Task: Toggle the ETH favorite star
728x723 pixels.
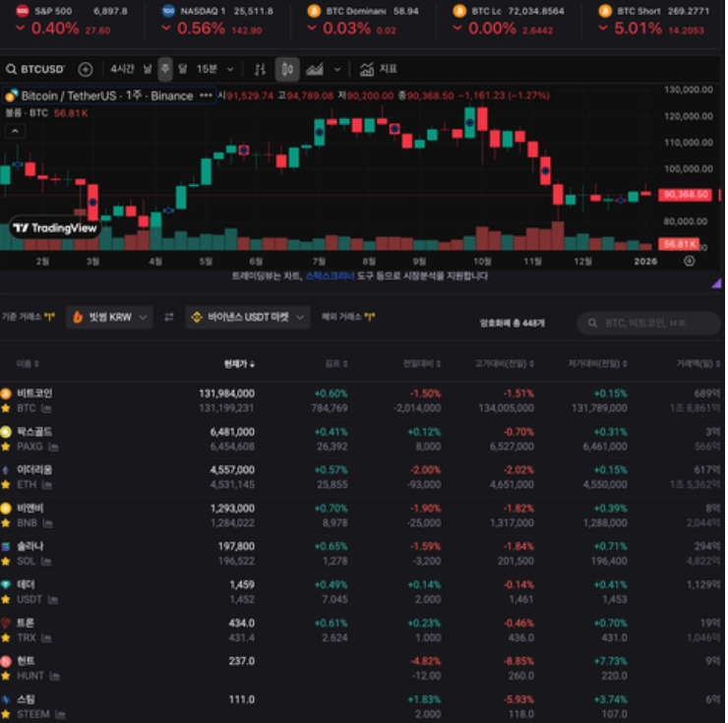Action: click(x=6, y=485)
